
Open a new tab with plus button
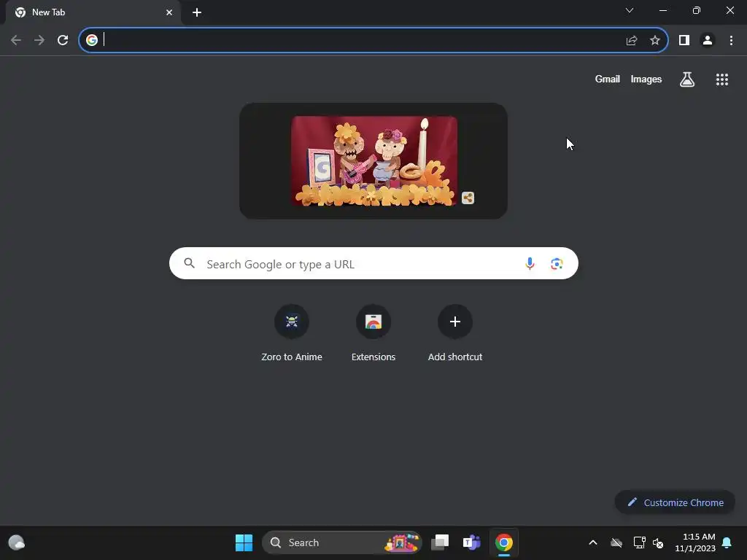coord(197,12)
